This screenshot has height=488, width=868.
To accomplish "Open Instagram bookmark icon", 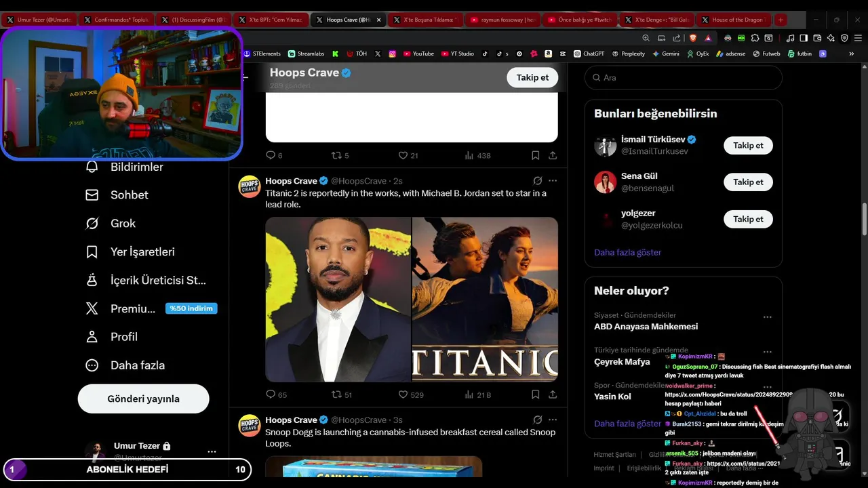I will coord(392,54).
